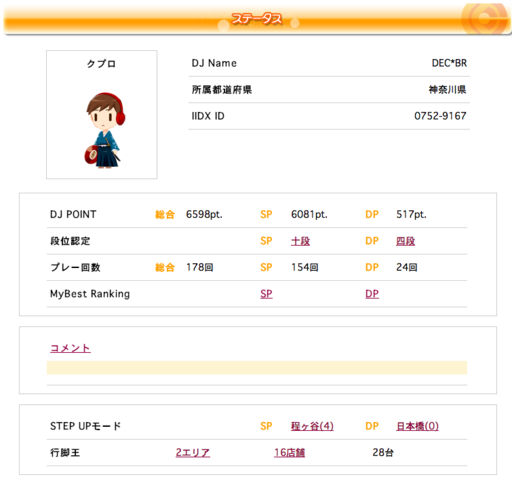Select total play count 178回
This screenshot has height=477, width=512.
[x=200, y=267]
